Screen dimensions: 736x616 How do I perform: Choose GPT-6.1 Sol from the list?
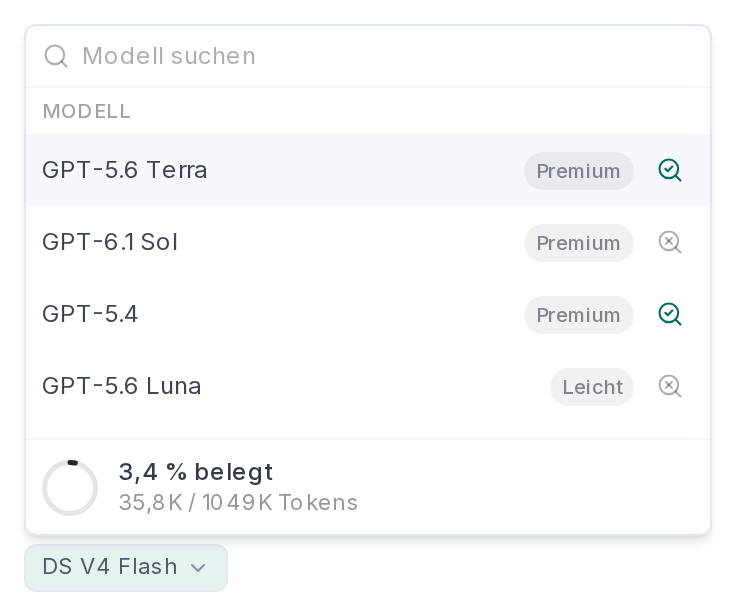pyautogui.click(x=368, y=243)
